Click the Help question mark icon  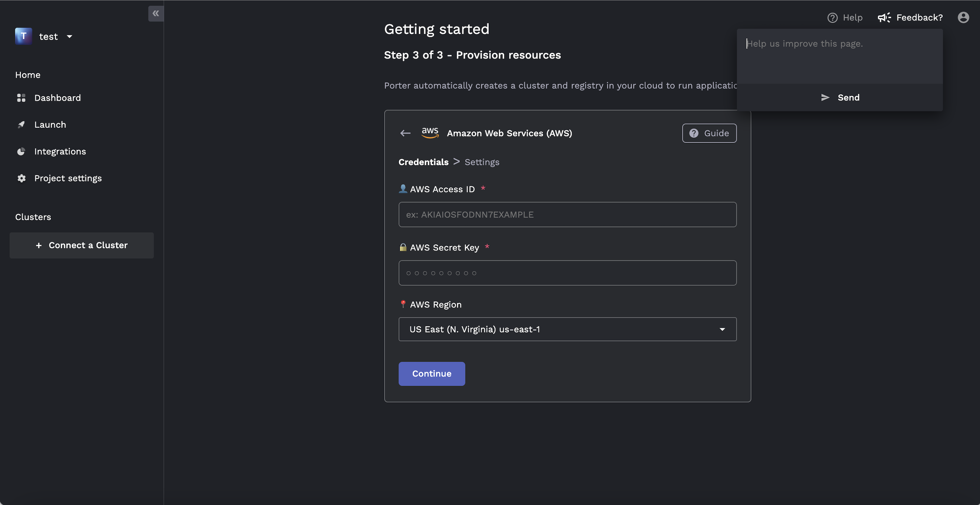[x=832, y=17]
